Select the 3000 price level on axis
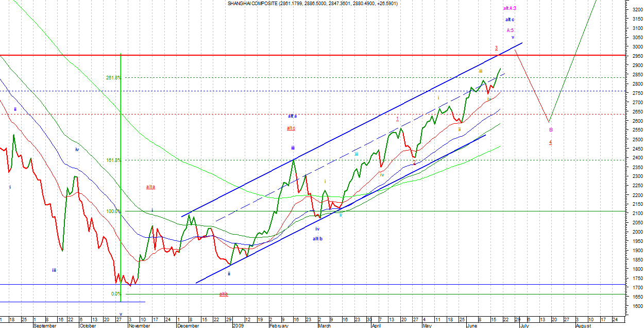 point(636,47)
